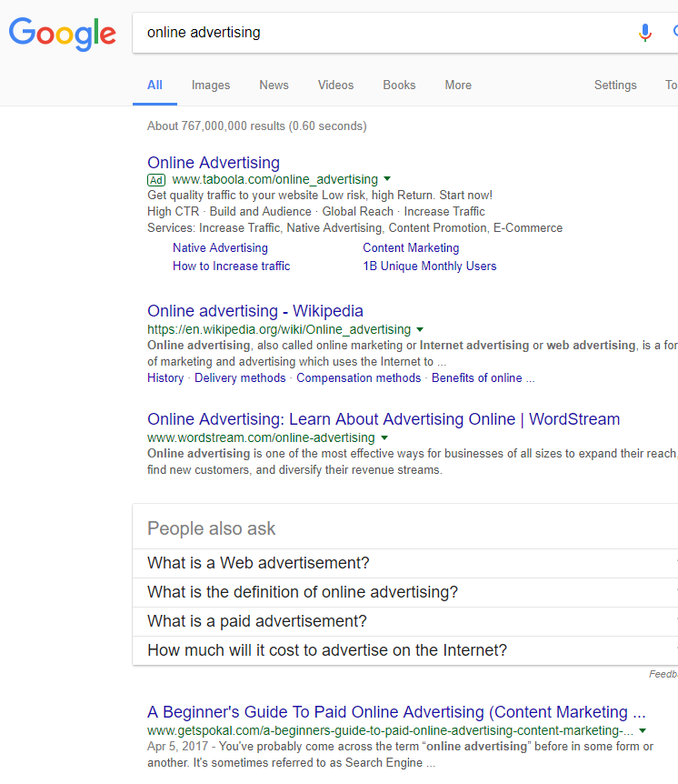
Task: Click the Ad badge on Taboola result
Action: point(156,180)
